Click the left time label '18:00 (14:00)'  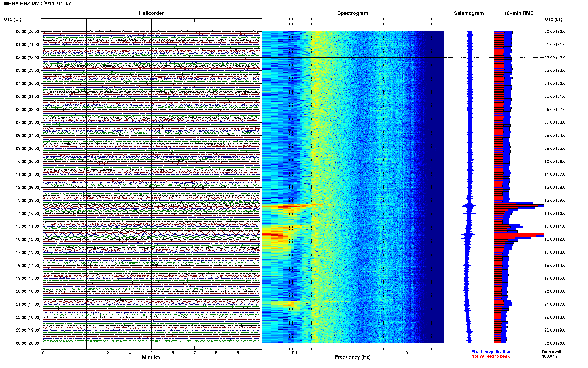(x=28, y=265)
